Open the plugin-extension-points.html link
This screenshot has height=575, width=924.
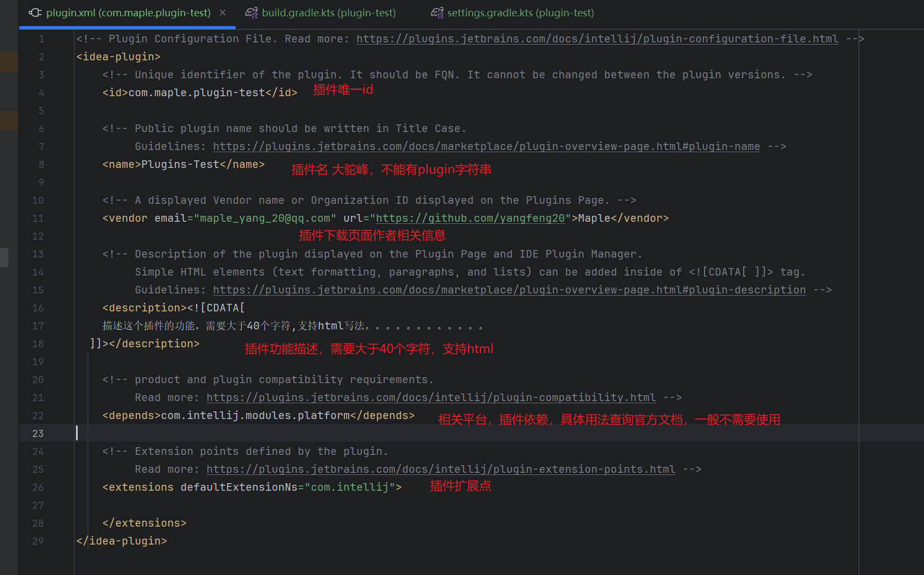click(441, 469)
